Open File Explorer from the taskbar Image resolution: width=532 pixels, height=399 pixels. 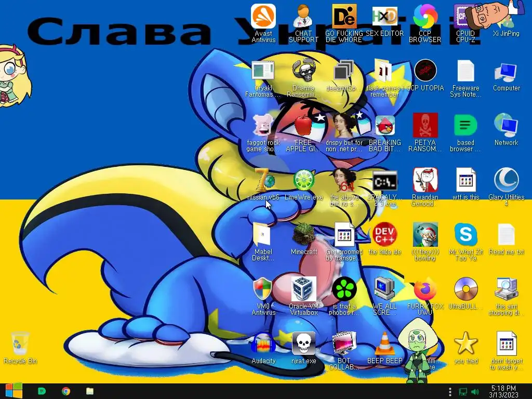pyautogui.click(x=89, y=391)
